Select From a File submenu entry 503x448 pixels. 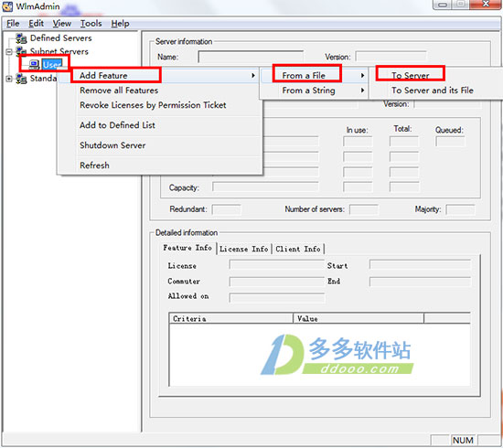(304, 76)
